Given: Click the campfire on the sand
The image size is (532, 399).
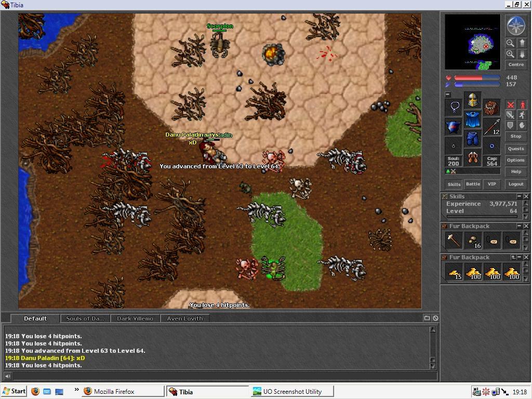Looking at the screenshot, I should (x=273, y=54).
